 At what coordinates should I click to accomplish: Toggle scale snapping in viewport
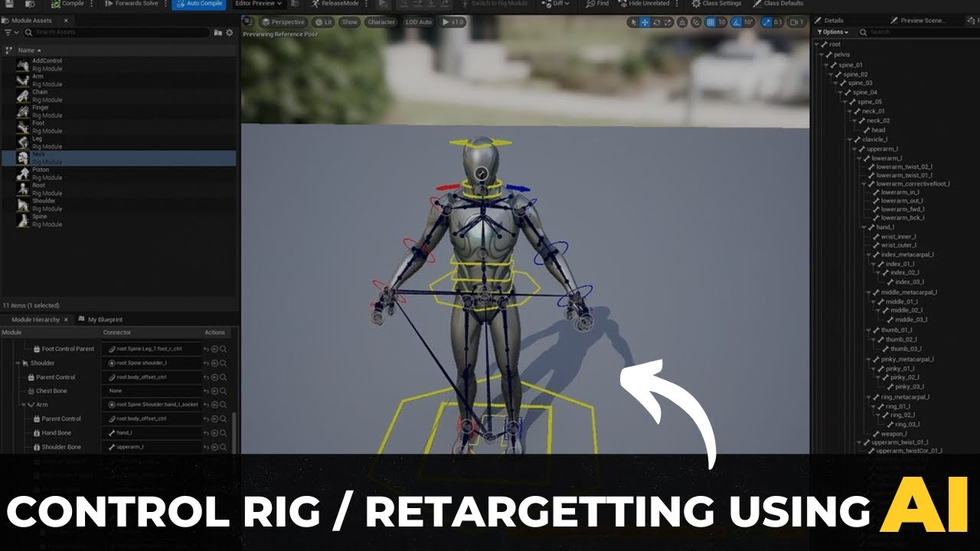coord(768,22)
